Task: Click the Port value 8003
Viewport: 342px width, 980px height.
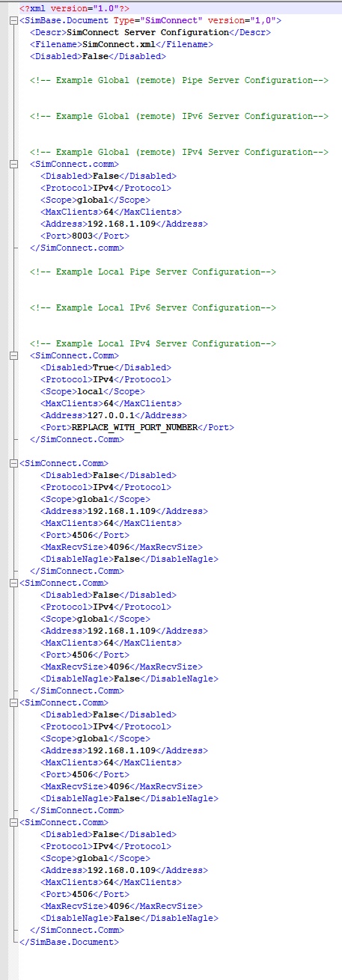Action: tap(83, 236)
